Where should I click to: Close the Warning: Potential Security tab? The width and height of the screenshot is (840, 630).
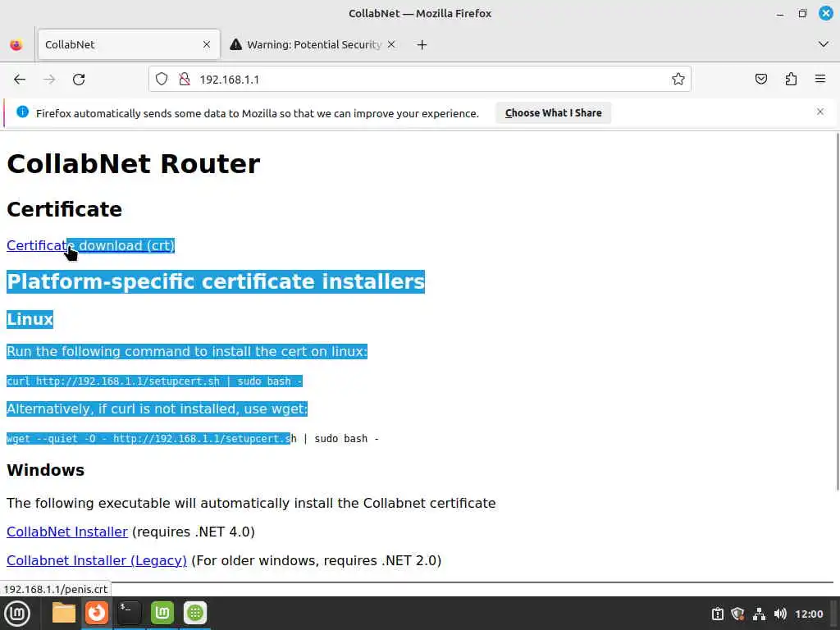[391, 44]
